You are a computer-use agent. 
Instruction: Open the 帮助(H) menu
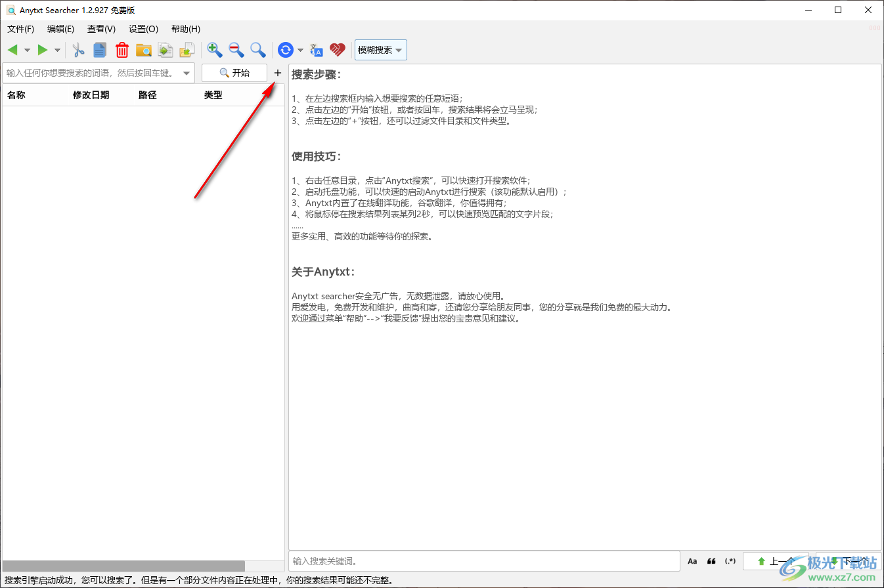(186, 29)
